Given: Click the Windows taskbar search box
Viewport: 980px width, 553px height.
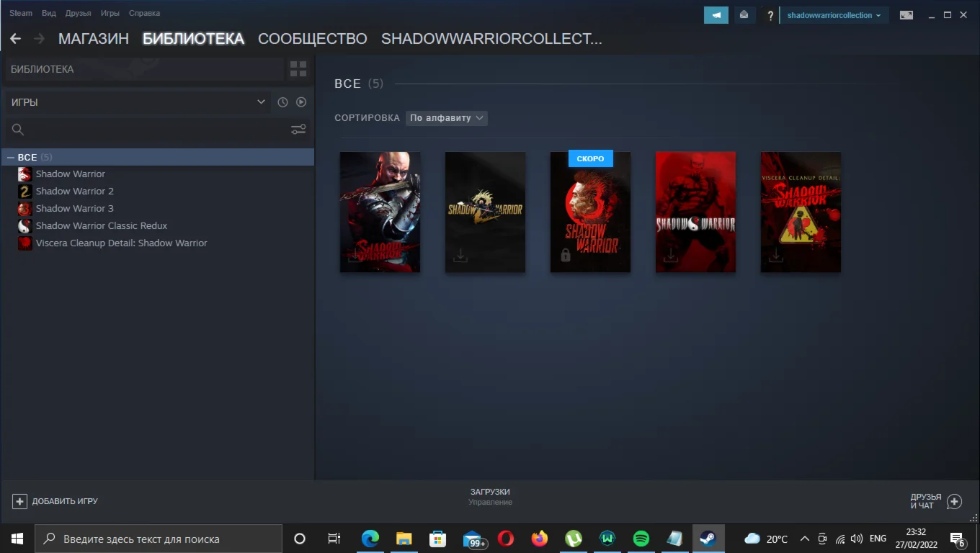Looking at the screenshot, I should tap(159, 539).
